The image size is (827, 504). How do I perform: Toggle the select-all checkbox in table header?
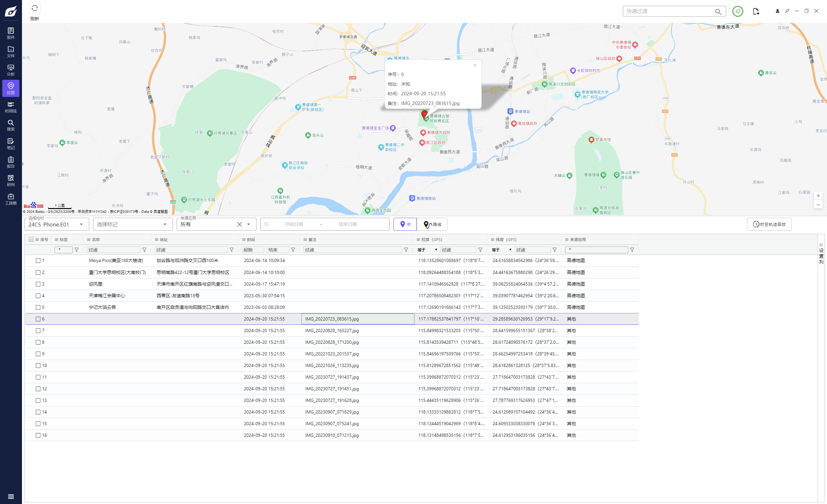click(x=31, y=239)
